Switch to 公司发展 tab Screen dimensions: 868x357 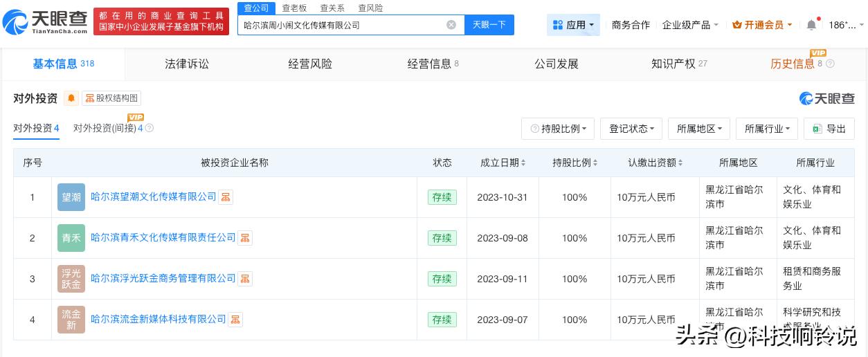click(x=557, y=64)
